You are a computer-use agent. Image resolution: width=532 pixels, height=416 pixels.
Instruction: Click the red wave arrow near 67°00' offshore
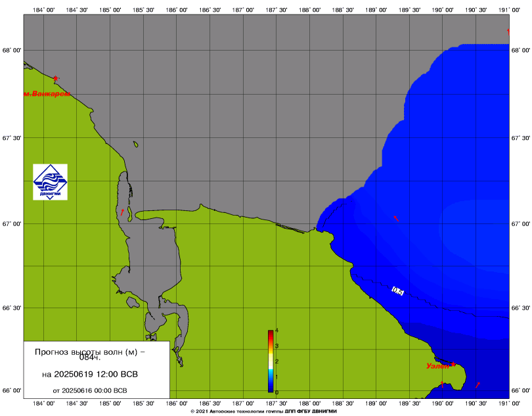click(396, 218)
